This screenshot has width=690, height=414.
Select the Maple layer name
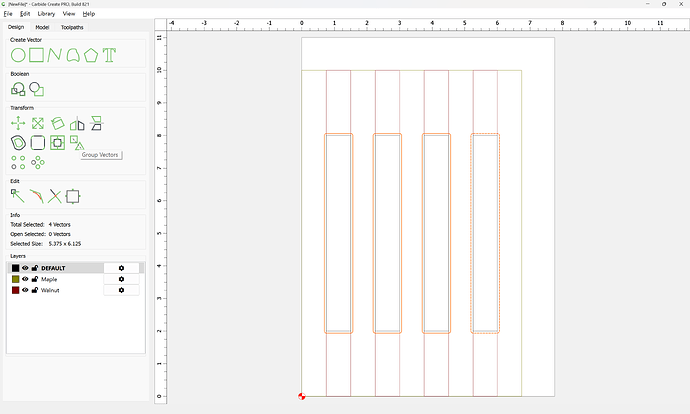click(x=49, y=279)
